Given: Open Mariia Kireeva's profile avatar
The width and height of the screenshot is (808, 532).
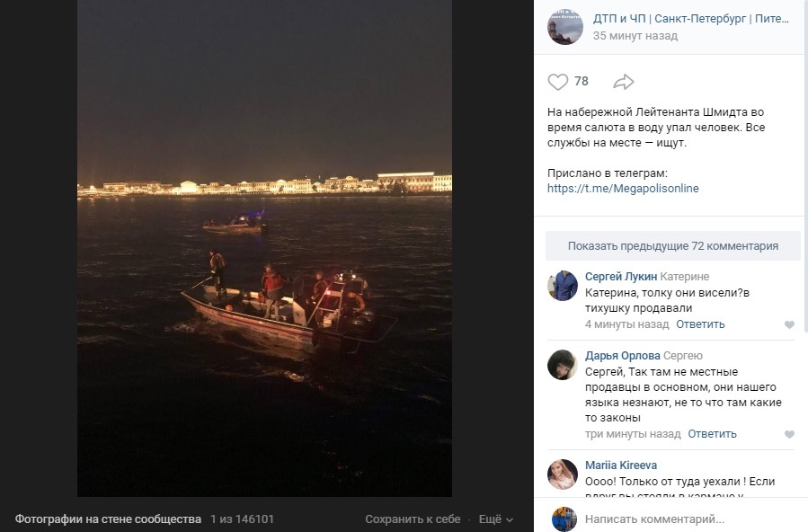Looking at the screenshot, I should 563,474.
